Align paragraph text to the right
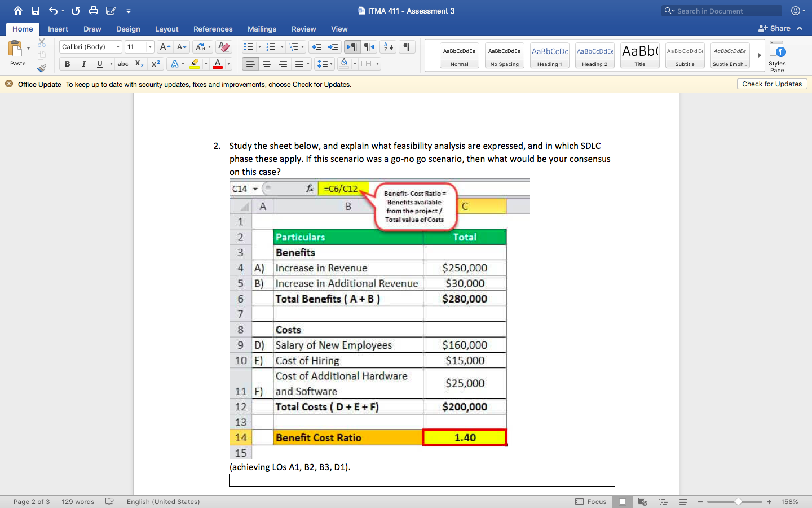Screen dimensions: 812x508 pos(283,64)
